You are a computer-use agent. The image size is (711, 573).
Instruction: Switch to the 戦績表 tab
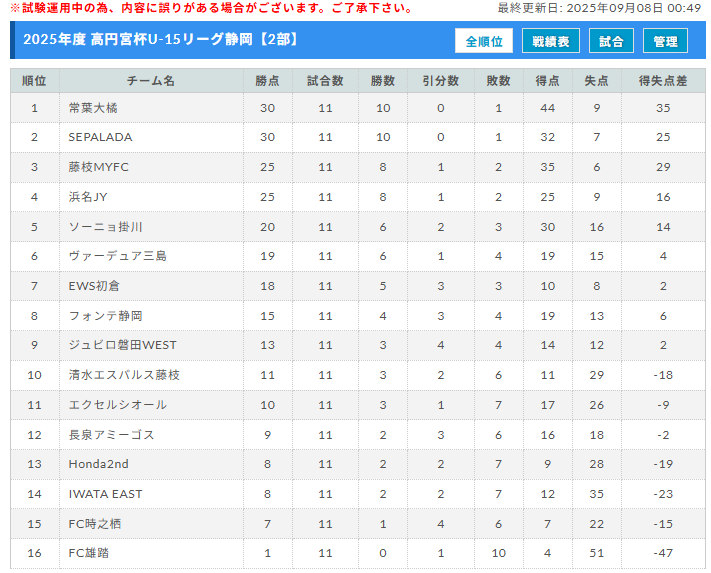coord(550,41)
